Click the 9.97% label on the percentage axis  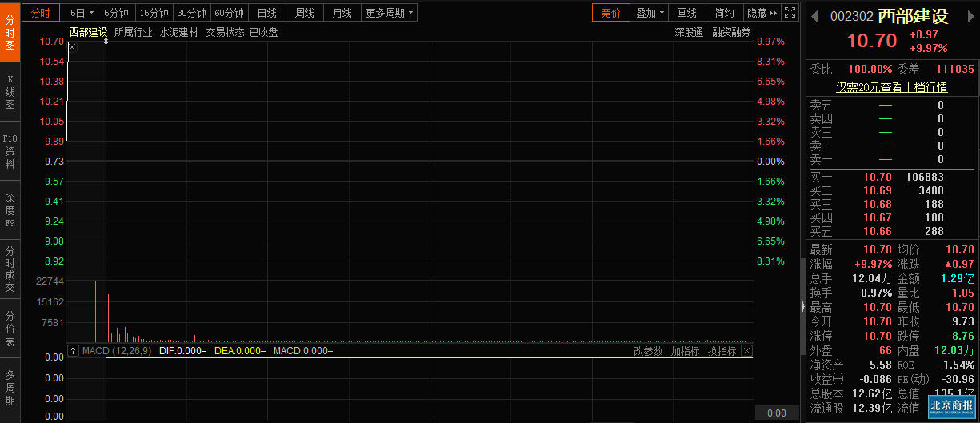tap(770, 41)
